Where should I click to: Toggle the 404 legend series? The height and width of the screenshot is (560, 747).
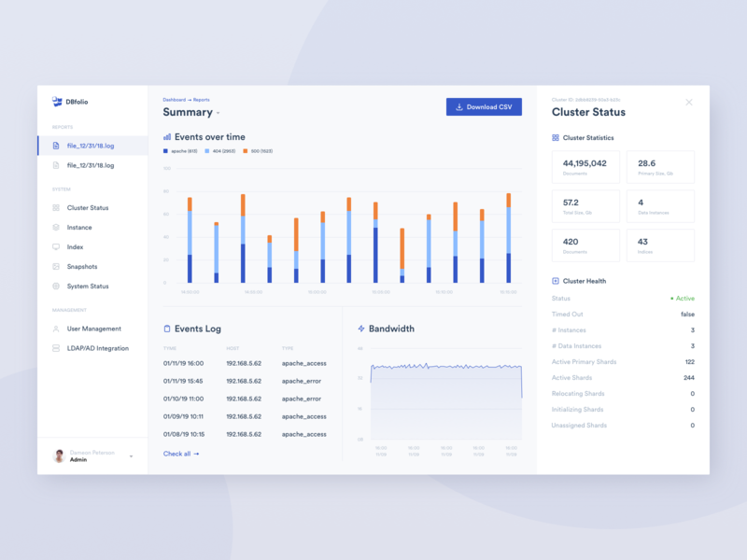pos(219,151)
